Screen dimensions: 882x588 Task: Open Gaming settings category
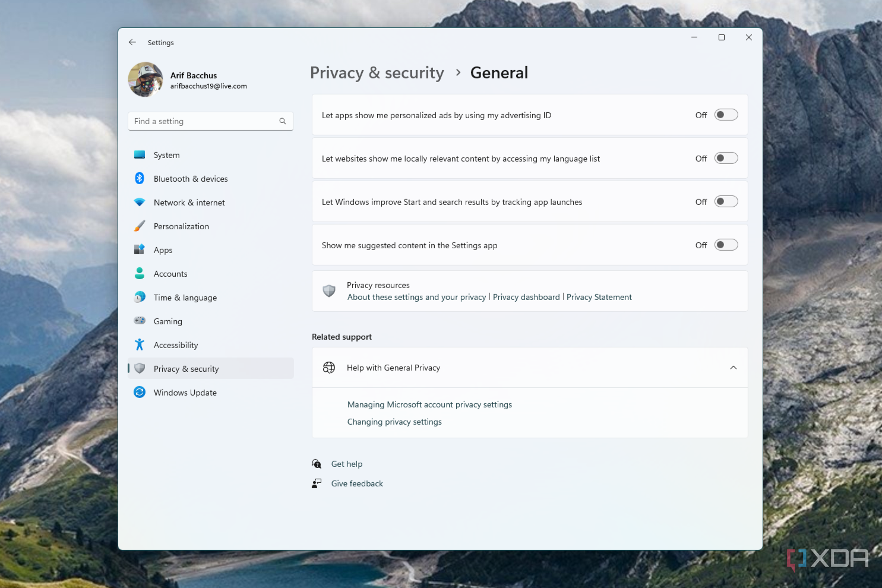tap(210, 321)
